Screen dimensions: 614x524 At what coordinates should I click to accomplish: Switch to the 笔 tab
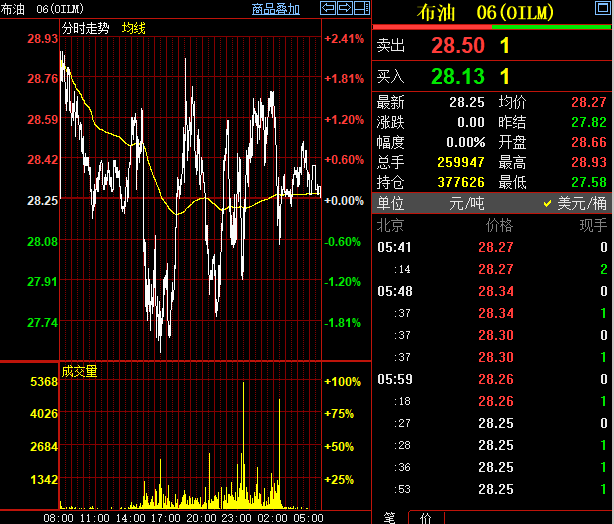(389, 518)
